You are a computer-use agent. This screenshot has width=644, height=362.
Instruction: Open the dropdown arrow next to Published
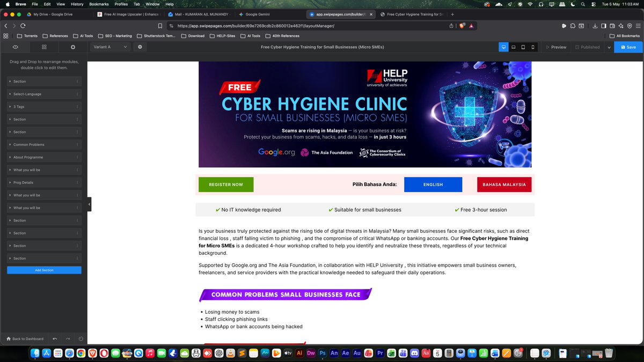[609, 47]
